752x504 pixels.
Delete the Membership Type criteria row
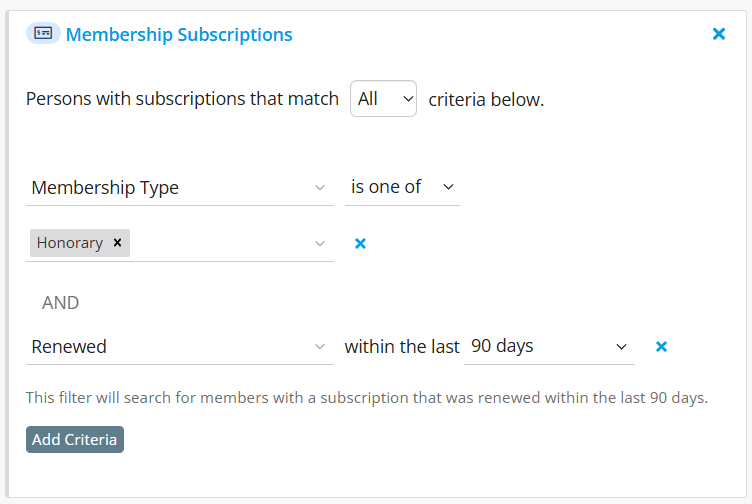(360, 244)
